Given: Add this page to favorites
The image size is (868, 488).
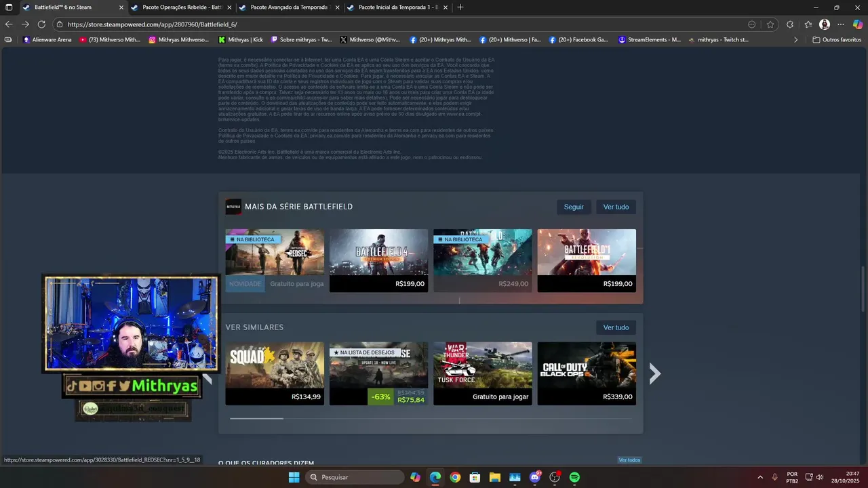Looking at the screenshot, I should 770,24.
